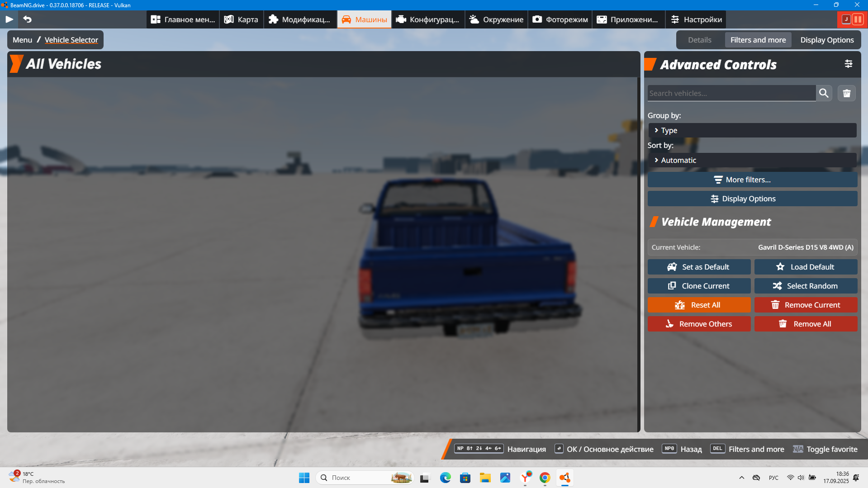Go to Menu in the breadcrumb
The height and width of the screenshot is (488, 868).
pos(22,40)
